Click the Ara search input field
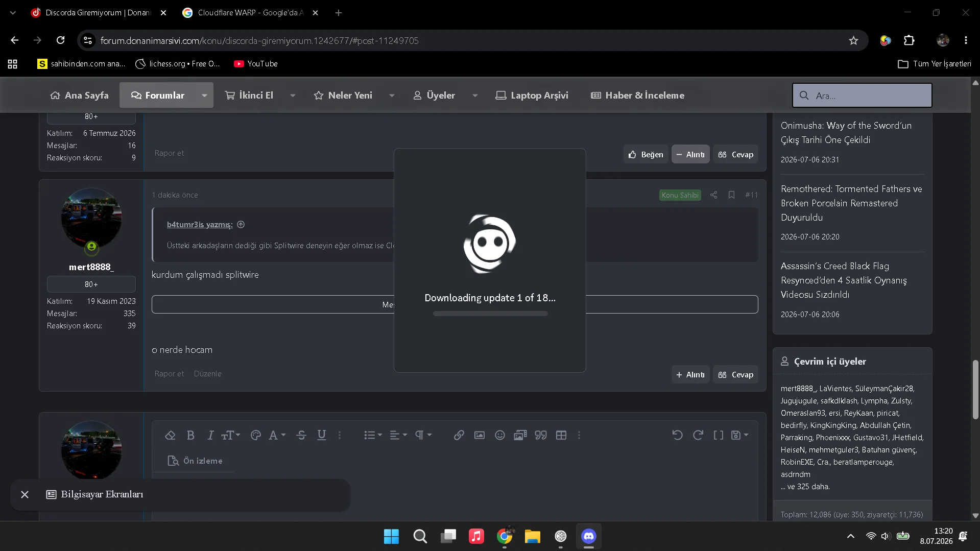 862,95
